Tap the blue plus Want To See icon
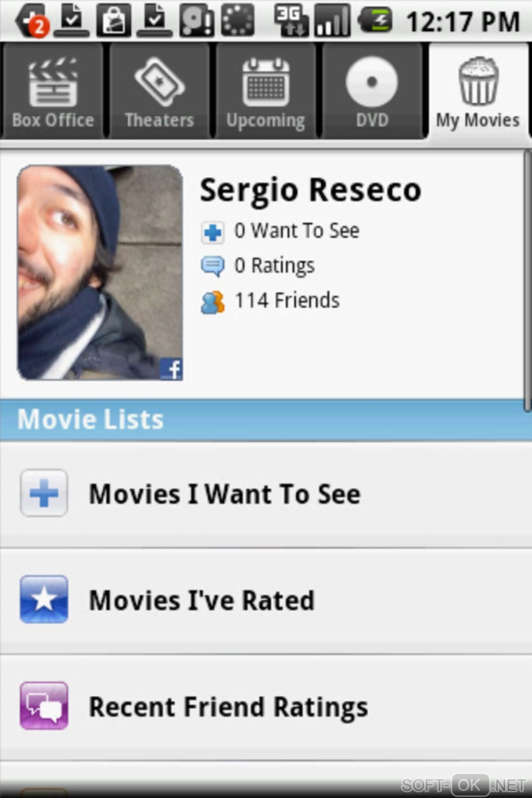Viewport: 532px width, 798px height. [212, 232]
